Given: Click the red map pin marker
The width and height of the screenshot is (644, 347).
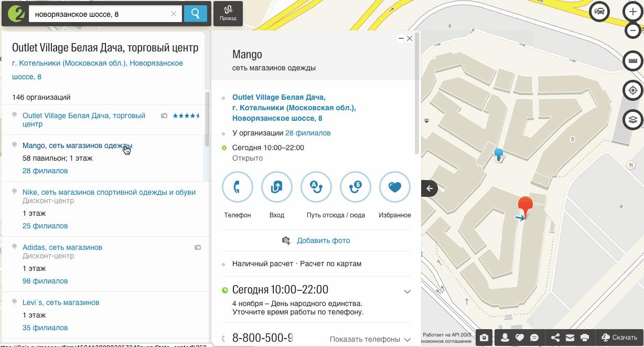Looking at the screenshot, I should (525, 208).
